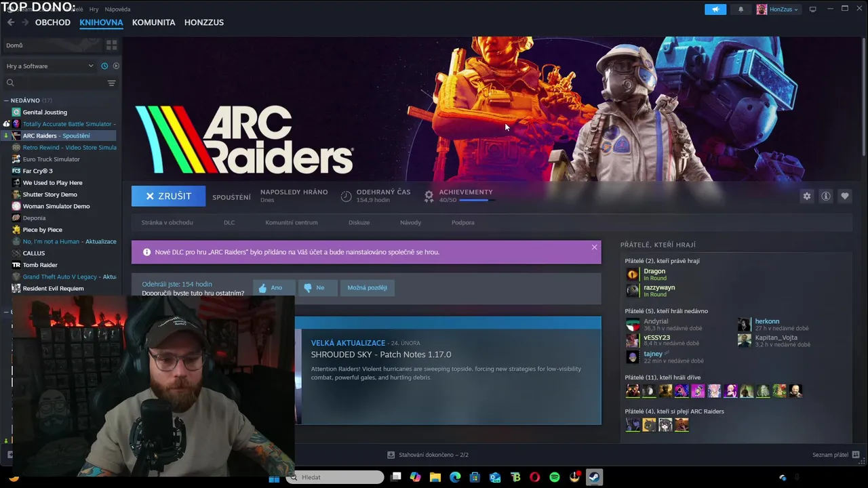Open SHROUDED SKY Patch Notes 1.17.0
This screenshot has height=488, width=868.
[x=381, y=354]
